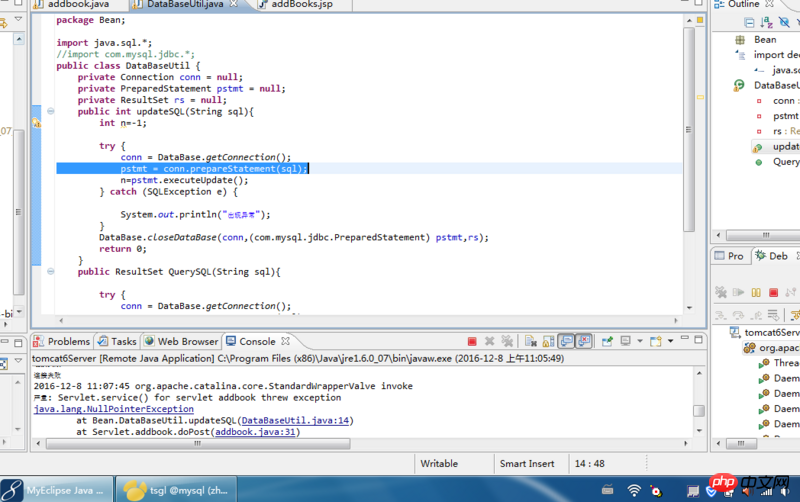Click the red Terminate button in Console toolbar
Screen dimensions: 800x502
[x=471, y=342]
